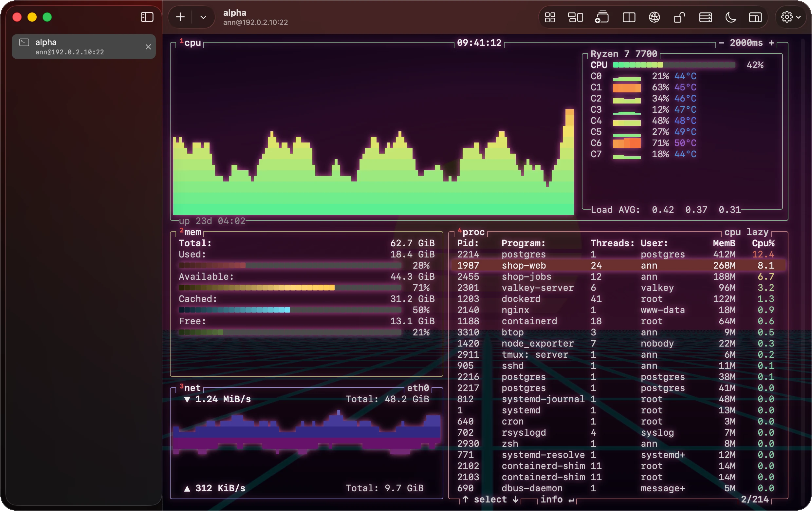Viewport: 812px width, 511px height.
Task: Click the overall CPU 42% usage bar
Action: click(674, 65)
